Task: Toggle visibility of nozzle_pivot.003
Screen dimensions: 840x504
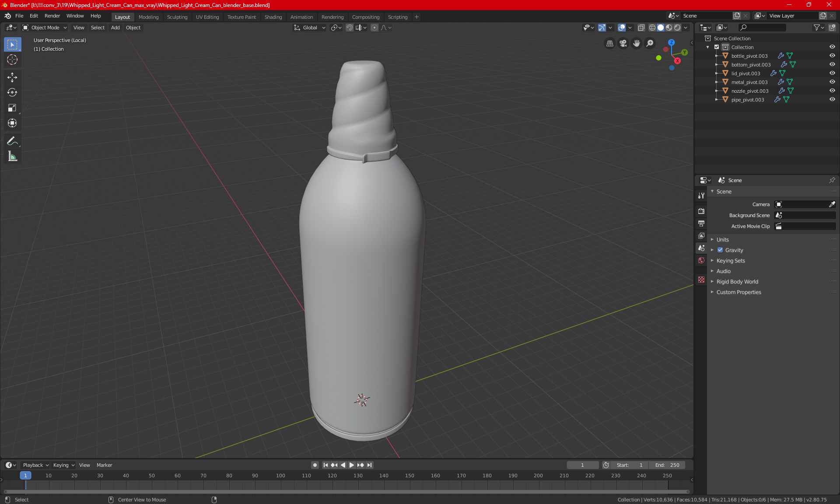Action: click(x=833, y=91)
